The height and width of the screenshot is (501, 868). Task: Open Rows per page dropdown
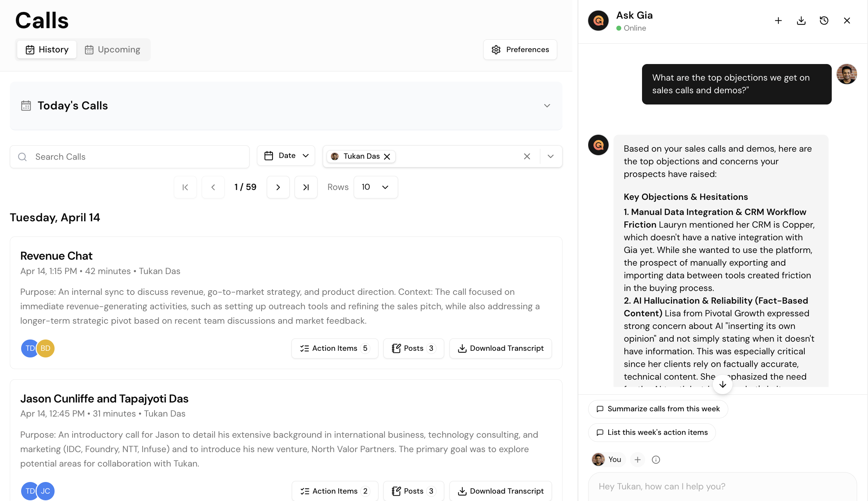[376, 187]
